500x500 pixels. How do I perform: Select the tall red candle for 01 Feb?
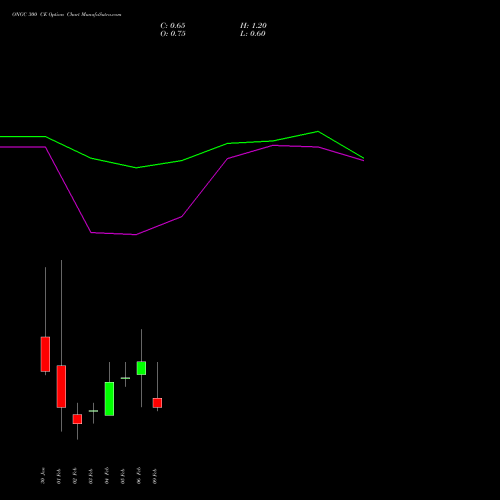[x=61, y=386]
